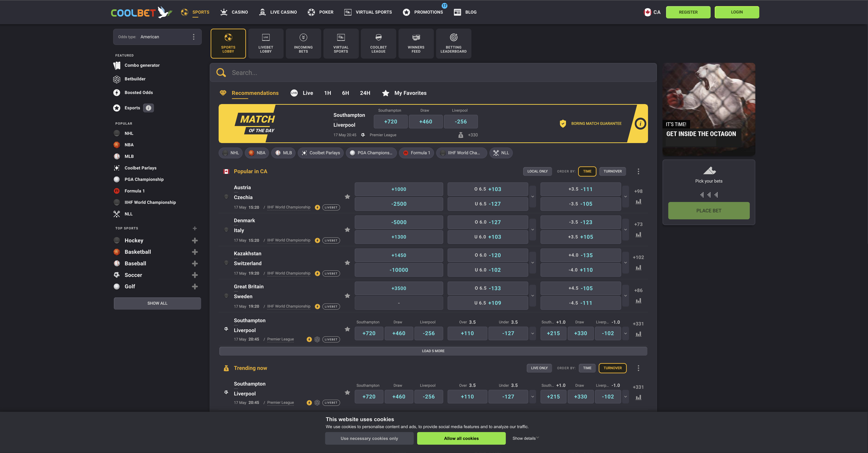The image size is (868, 453).
Task: Favorite the Austria vs Czechia match star
Action: point(347,197)
